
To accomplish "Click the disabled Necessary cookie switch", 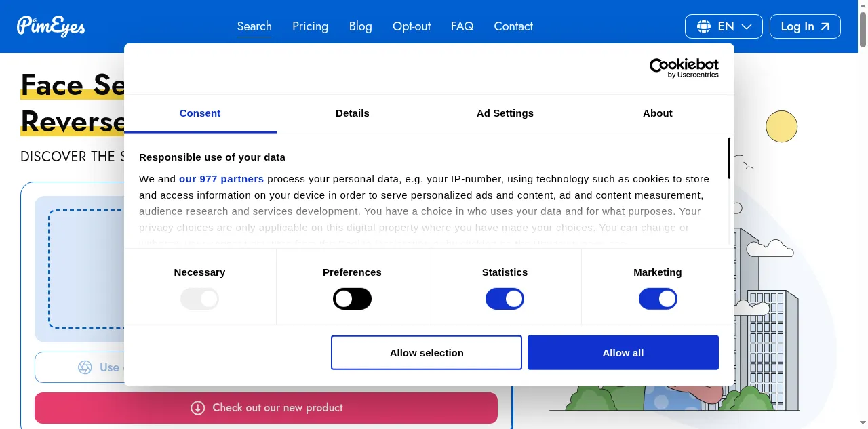I will pyautogui.click(x=199, y=299).
